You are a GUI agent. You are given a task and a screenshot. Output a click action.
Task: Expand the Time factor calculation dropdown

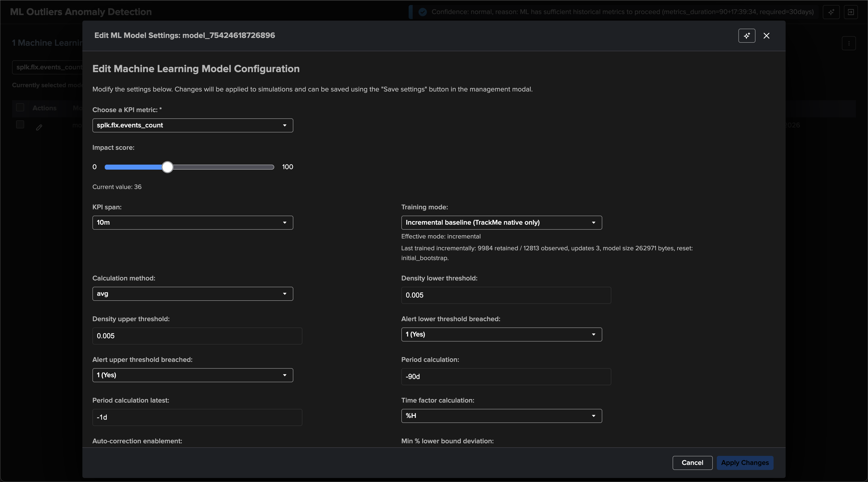coord(501,416)
